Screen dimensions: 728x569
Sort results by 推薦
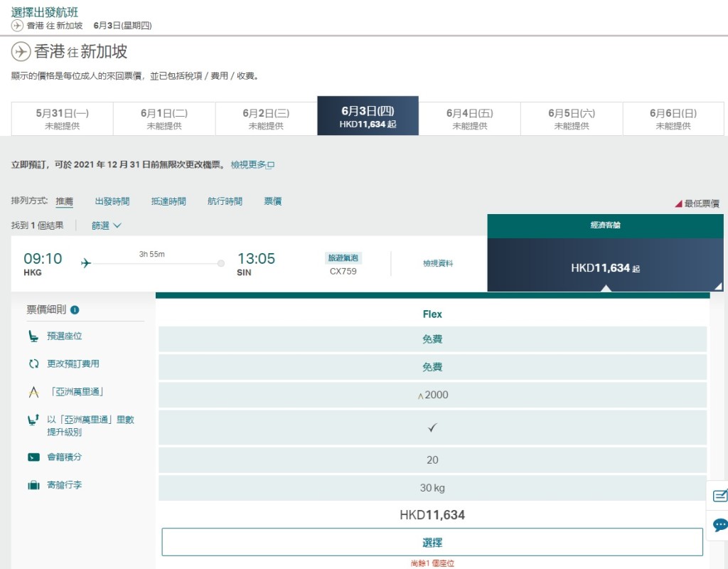[64, 201]
